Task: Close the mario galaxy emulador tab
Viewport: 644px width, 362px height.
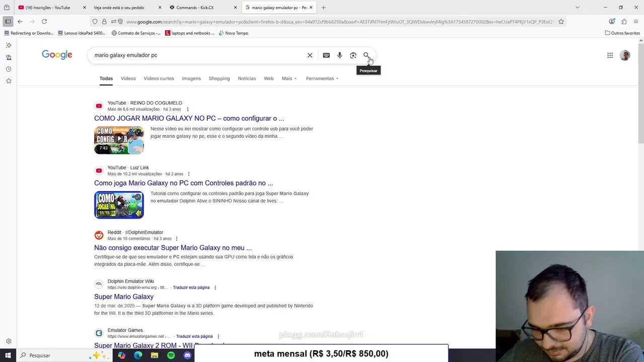Action: 310,8
